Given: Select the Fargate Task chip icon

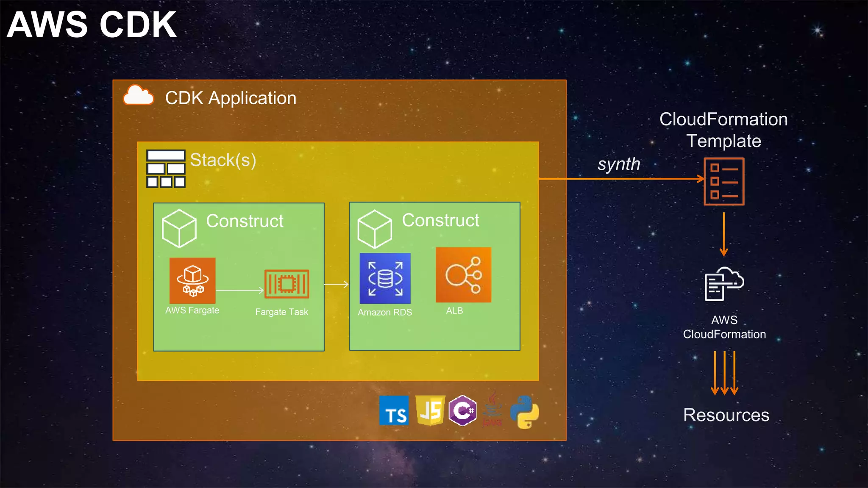Looking at the screenshot, I should (287, 284).
